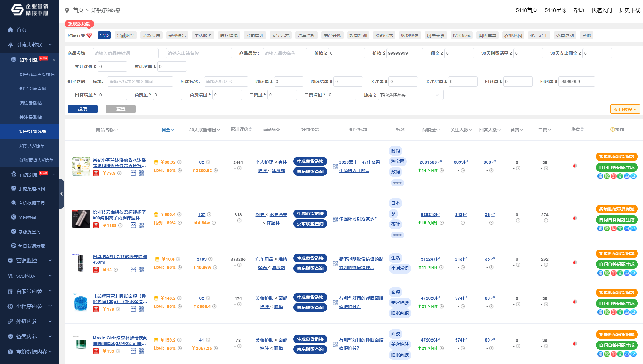This screenshot has width=643, height=364.
Task: Open the 使用教程 dropdown button
Action: 625,109
